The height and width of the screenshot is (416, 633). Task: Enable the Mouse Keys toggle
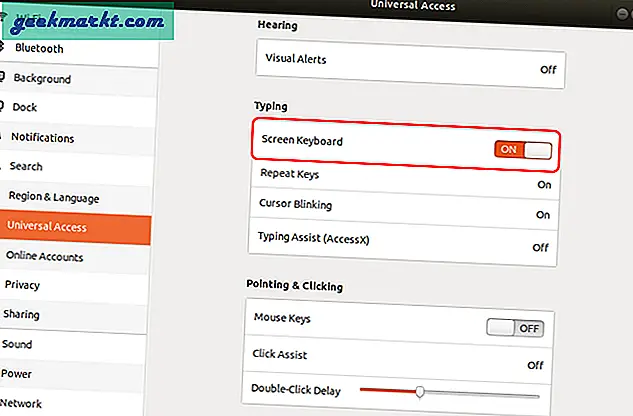coord(513,326)
